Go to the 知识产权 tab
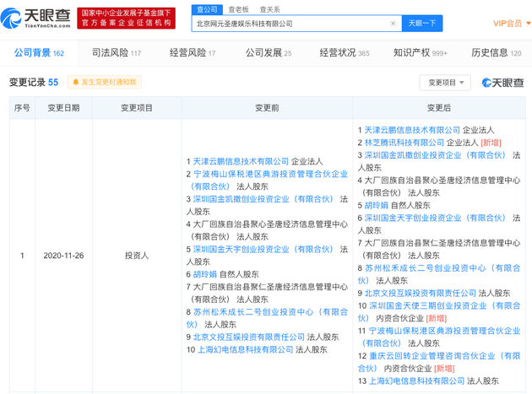 (420, 53)
